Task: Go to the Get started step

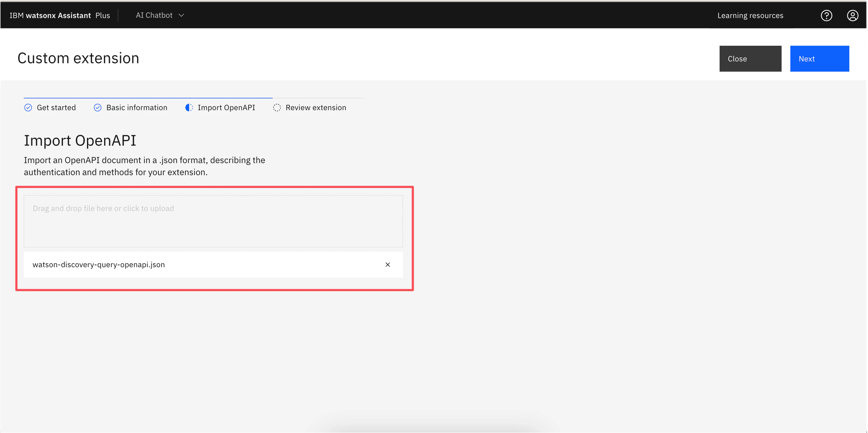Action: (x=56, y=108)
